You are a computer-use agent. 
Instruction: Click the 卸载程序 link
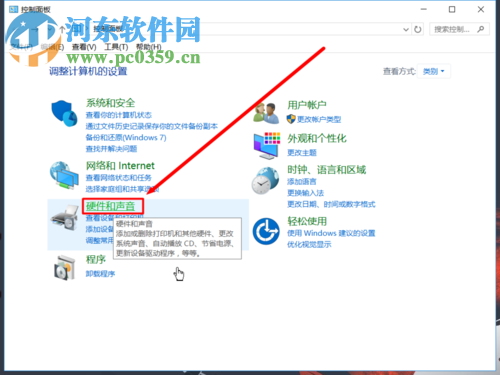(x=100, y=274)
